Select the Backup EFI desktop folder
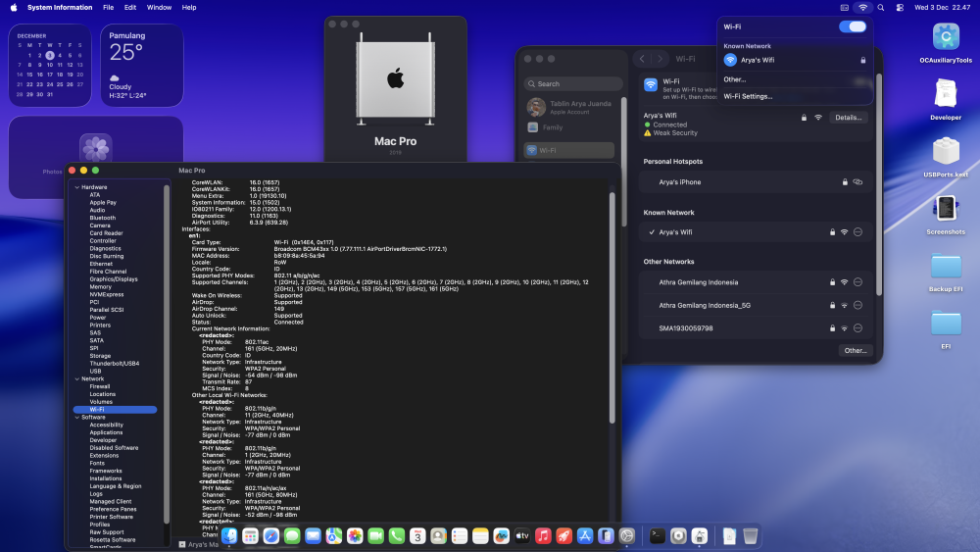This screenshot has width=980, height=552. [946, 272]
